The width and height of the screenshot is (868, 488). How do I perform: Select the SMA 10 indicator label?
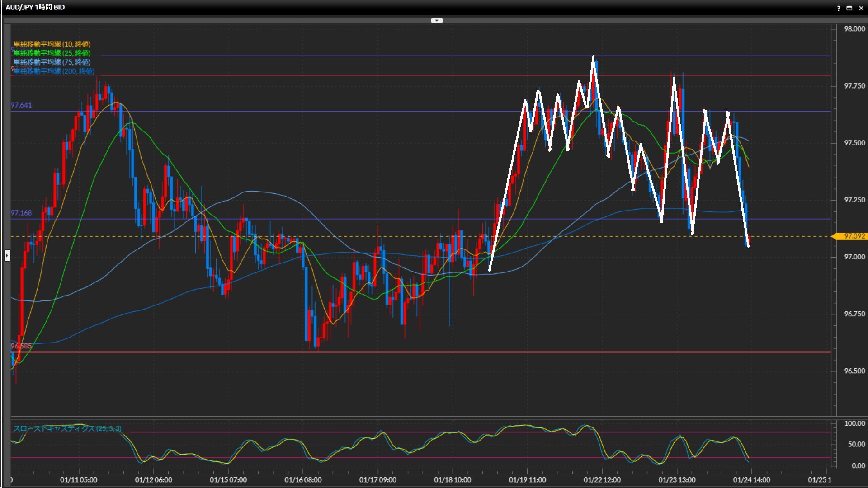coord(52,44)
